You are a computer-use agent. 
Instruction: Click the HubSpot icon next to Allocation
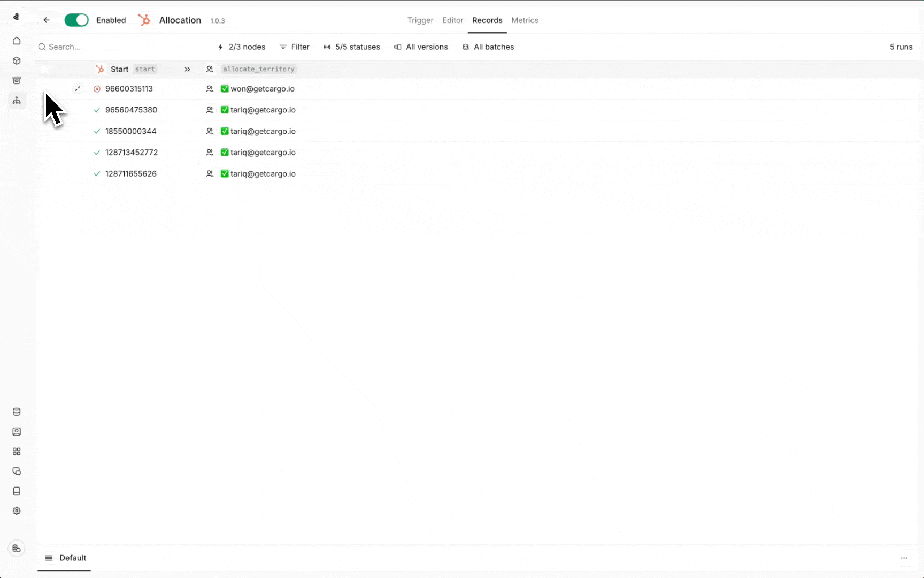144,20
